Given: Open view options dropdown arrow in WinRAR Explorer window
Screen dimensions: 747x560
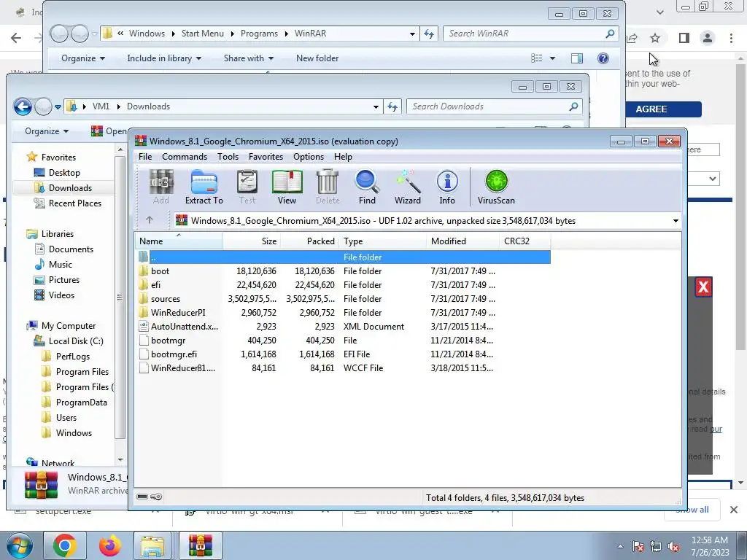Looking at the screenshot, I should click(x=553, y=58).
